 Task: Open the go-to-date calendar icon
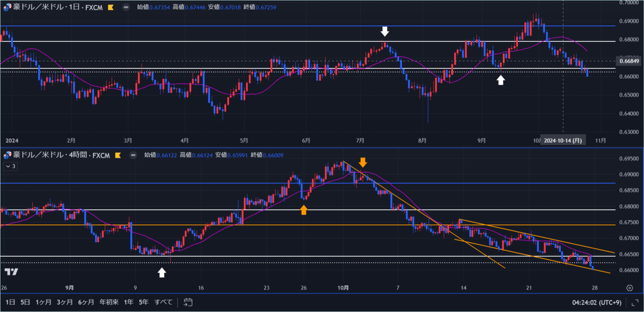[187, 302]
